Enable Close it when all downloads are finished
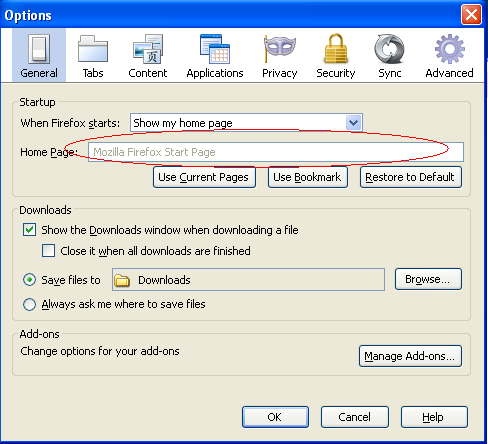The height and width of the screenshot is (444, 488). tap(48, 251)
